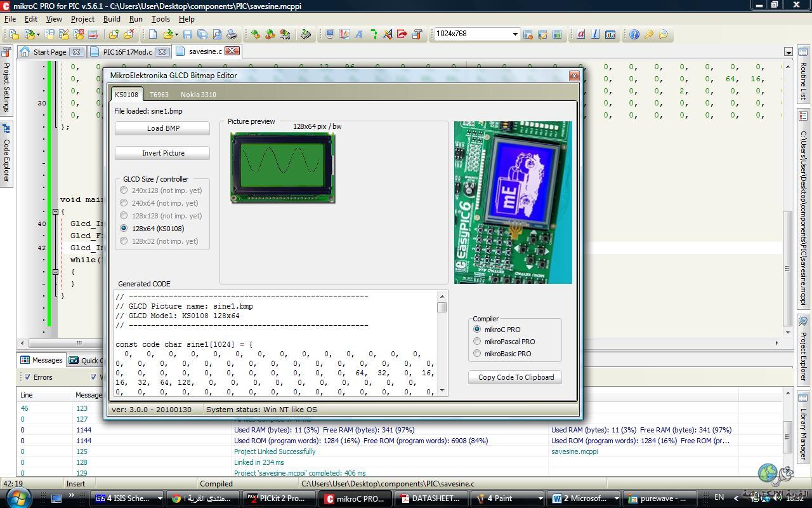
Task: Open the Open Project dropdown arrow
Action: (x=38, y=34)
